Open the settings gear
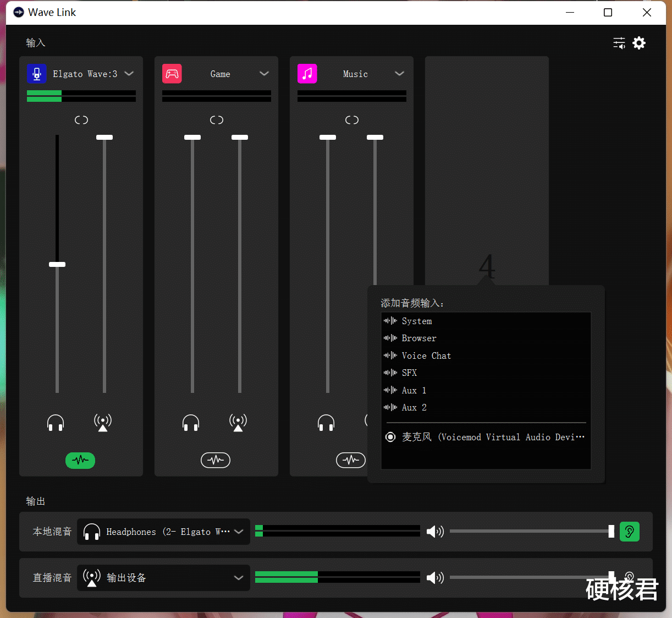The width and height of the screenshot is (672, 618). pos(639,43)
